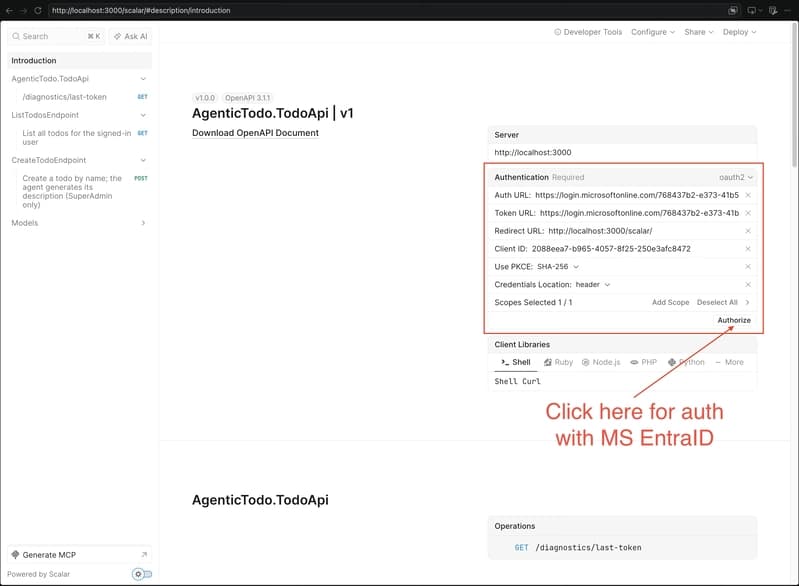Select the Ruby client library tab
The image size is (799, 586).
[x=558, y=362]
